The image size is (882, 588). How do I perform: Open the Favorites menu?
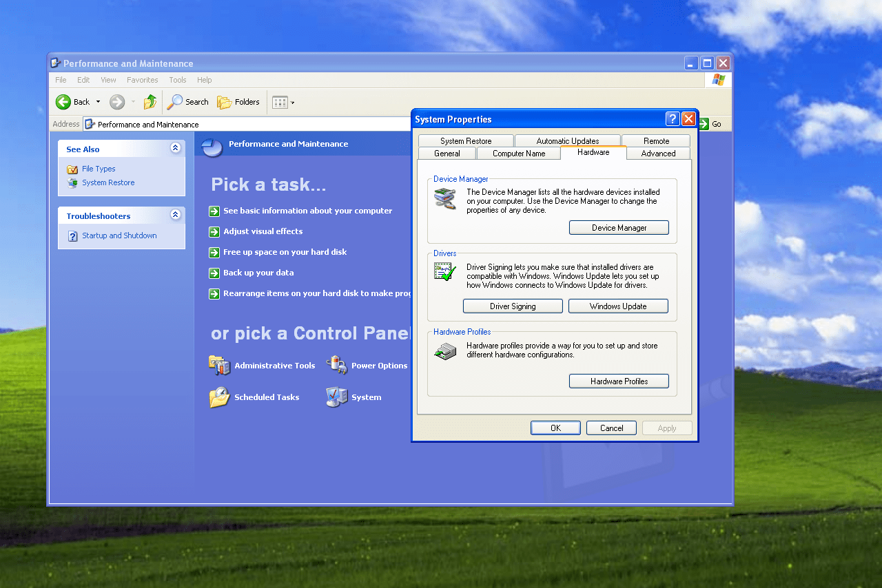143,80
